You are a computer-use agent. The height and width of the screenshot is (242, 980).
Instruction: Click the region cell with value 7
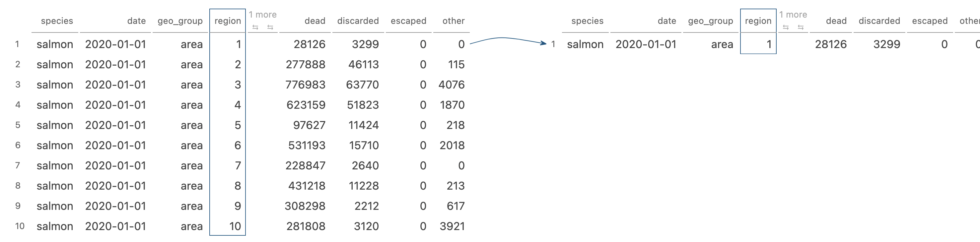[x=238, y=166]
